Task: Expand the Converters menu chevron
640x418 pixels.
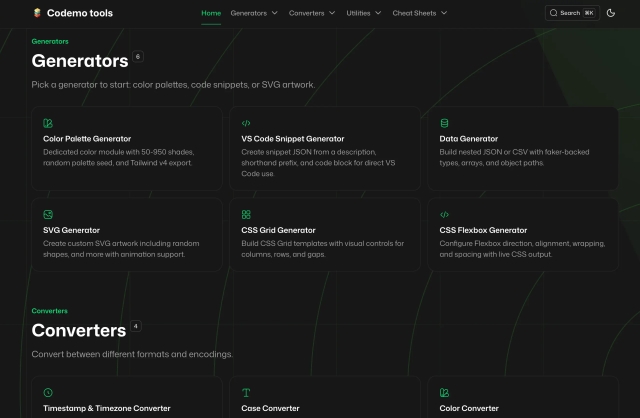Action: pos(332,13)
